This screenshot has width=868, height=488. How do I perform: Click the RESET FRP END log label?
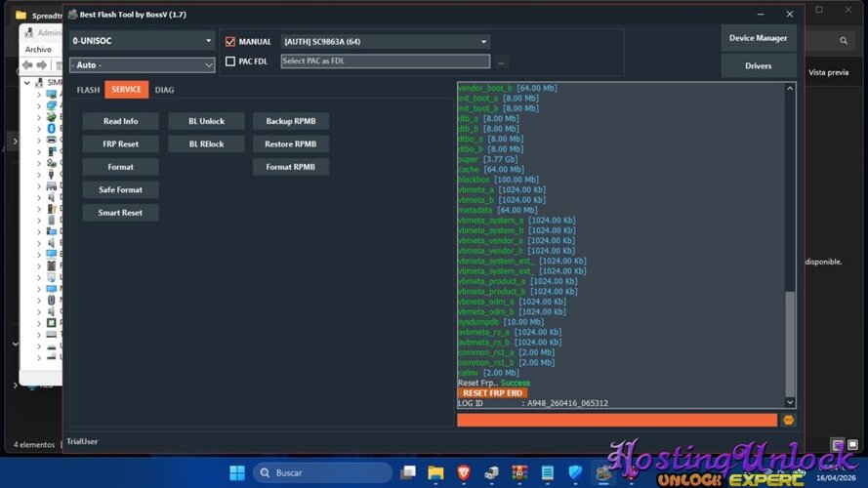pyautogui.click(x=493, y=392)
